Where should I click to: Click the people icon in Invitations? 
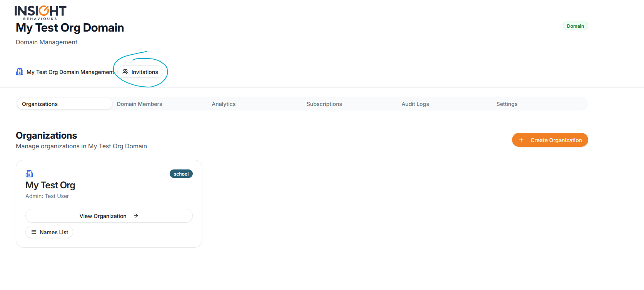[125, 72]
